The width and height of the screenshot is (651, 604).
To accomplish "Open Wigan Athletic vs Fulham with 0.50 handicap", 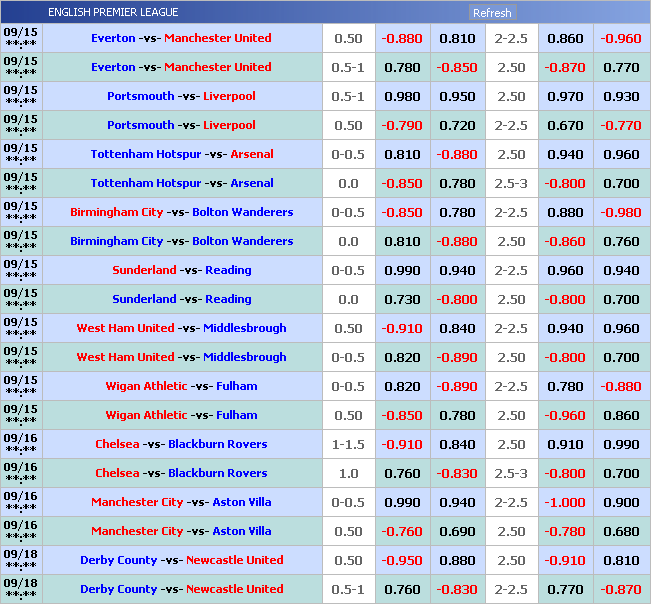I will pyautogui.click(x=181, y=415).
